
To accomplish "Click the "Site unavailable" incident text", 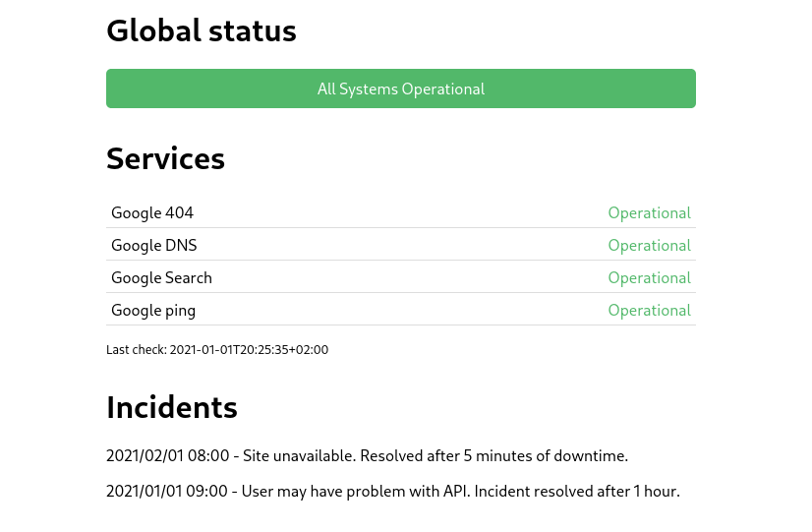I will [299, 456].
